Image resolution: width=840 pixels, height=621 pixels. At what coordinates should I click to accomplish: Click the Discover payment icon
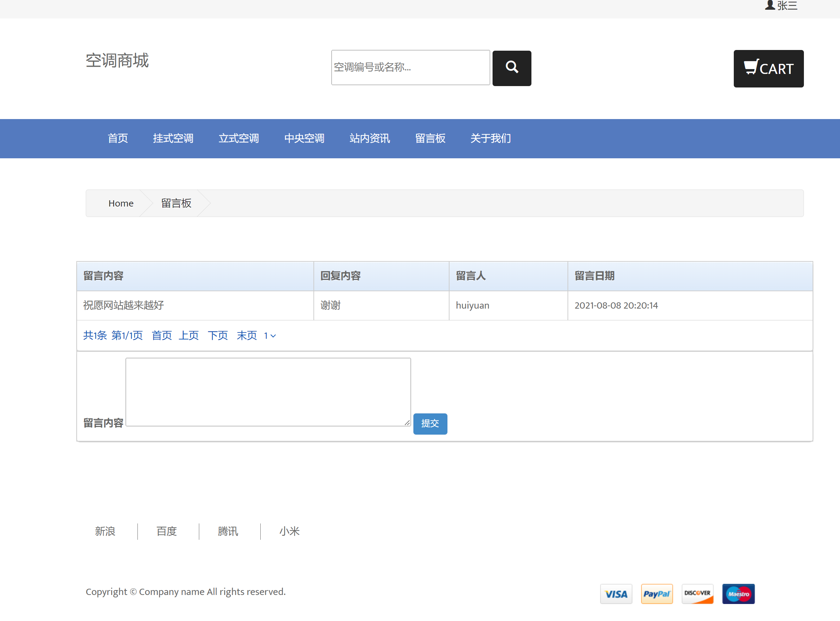[698, 594]
